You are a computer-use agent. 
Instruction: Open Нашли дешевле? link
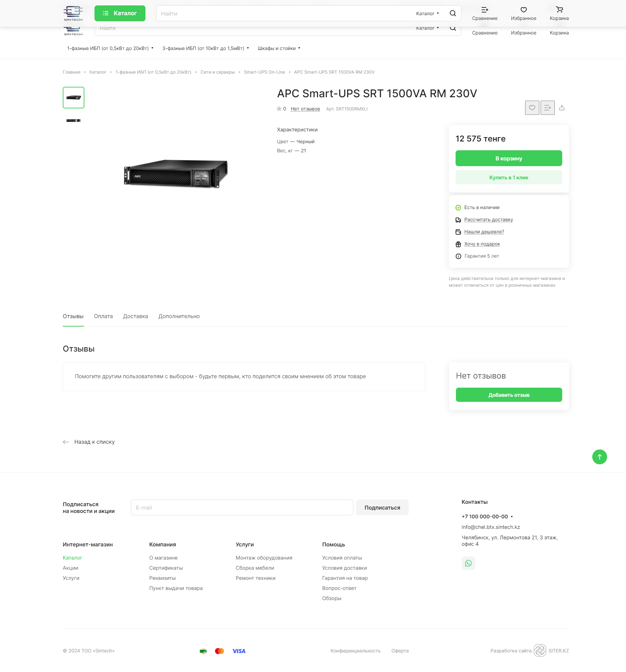click(x=484, y=232)
